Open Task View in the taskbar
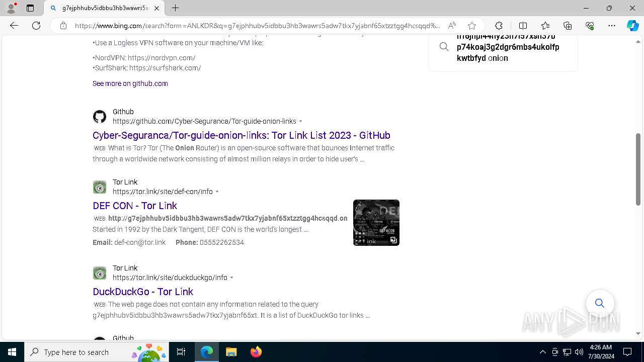 pos(181,352)
